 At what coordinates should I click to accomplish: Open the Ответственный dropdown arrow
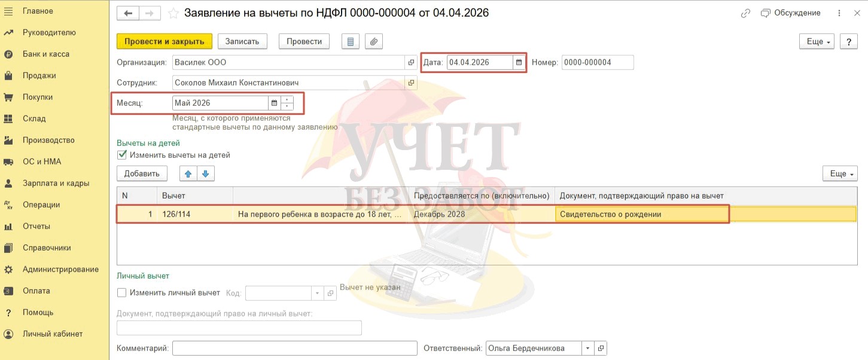[587, 348]
